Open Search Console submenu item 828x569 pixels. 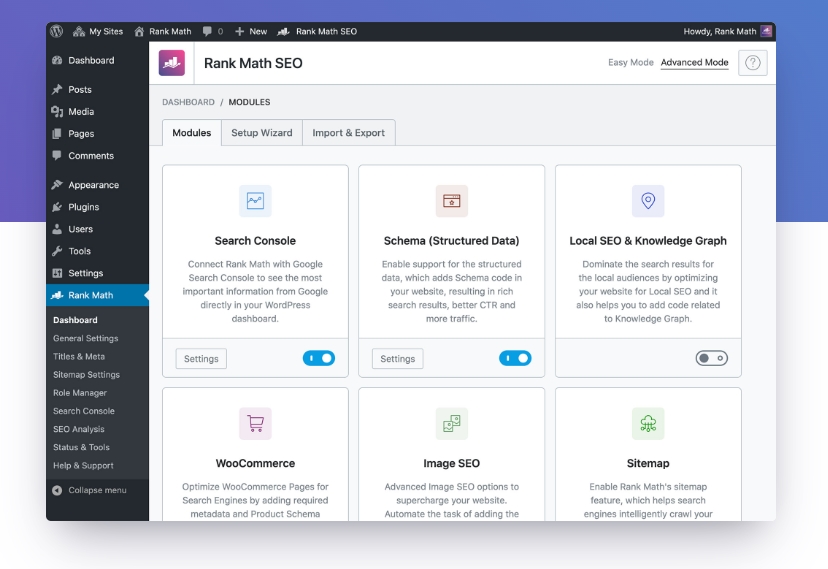[83, 411]
